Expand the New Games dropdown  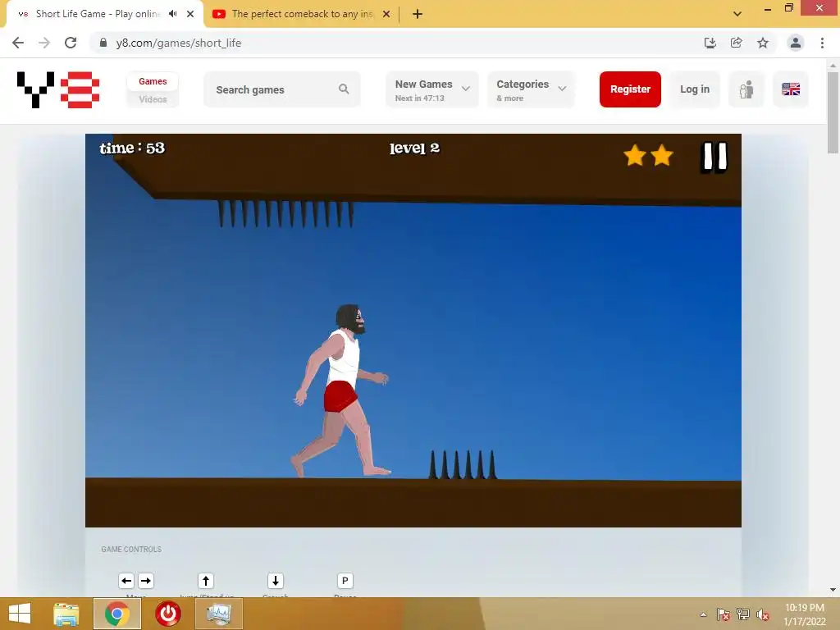(x=432, y=89)
